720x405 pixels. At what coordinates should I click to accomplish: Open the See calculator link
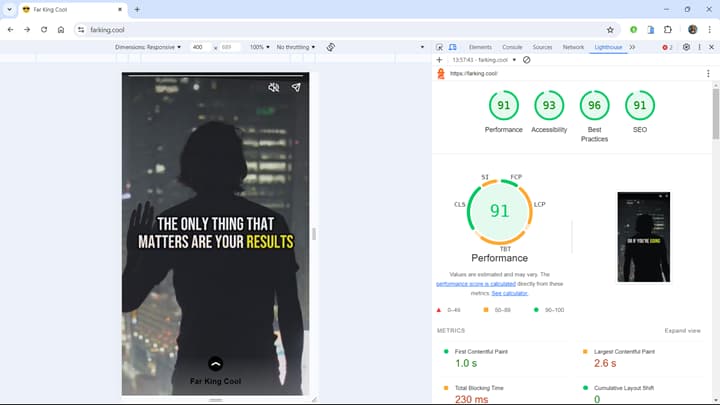tap(510, 293)
